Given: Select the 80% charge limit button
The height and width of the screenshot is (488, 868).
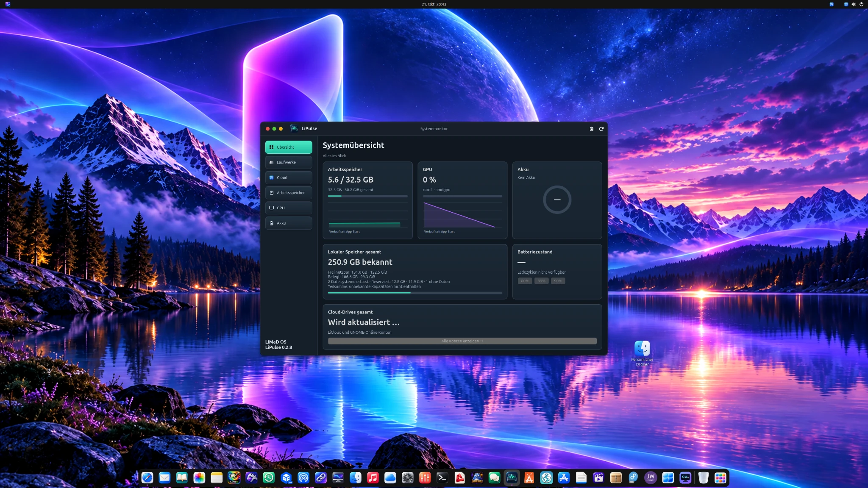Looking at the screenshot, I should coord(525,281).
